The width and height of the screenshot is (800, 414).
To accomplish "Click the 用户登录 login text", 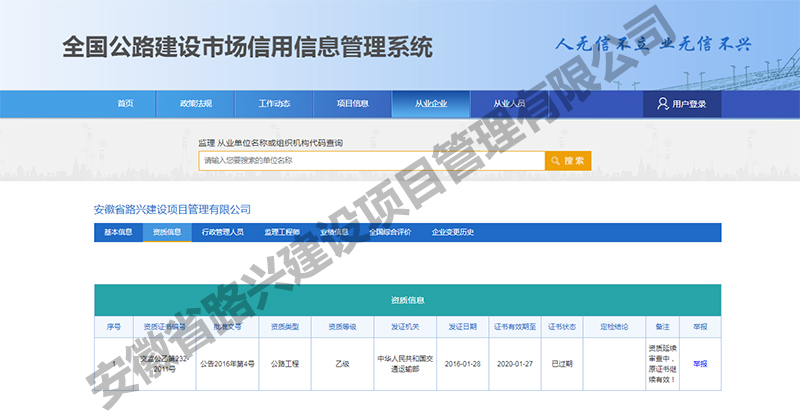I will point(689,104).
